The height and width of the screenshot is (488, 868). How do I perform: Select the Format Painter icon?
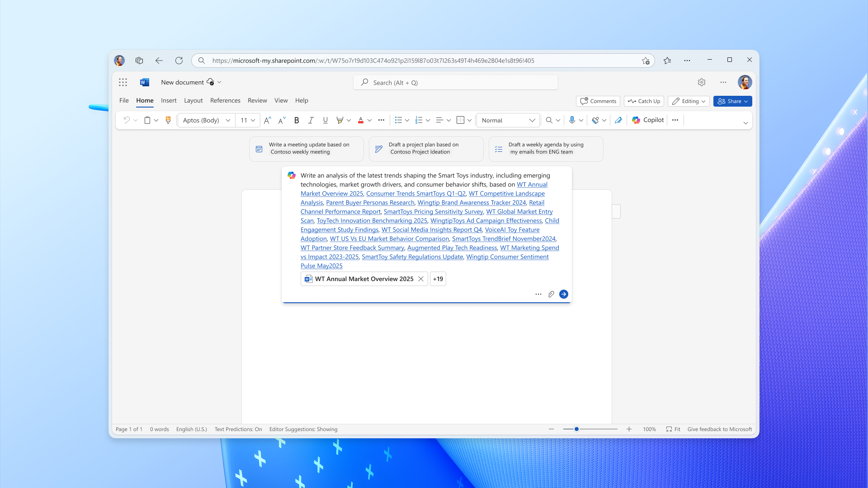pyautogui.click(x=168, y=120)
